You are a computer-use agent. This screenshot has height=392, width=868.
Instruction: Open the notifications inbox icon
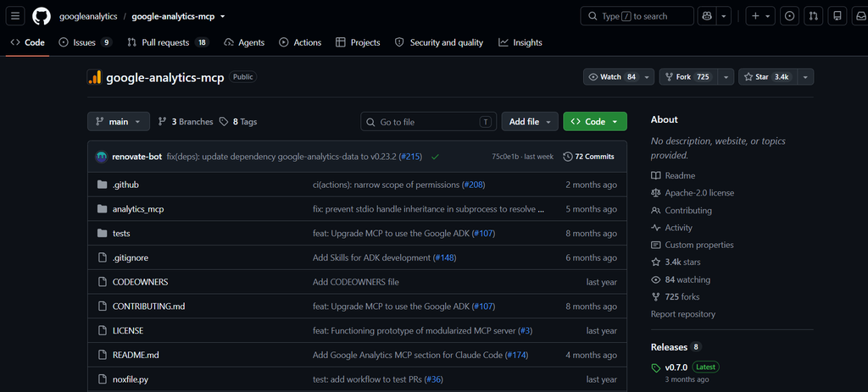[860, 16]
